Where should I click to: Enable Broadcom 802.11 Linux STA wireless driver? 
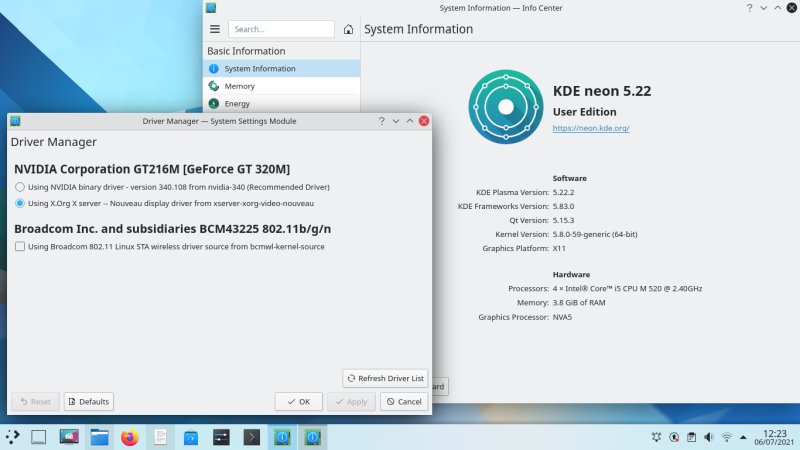20,246
